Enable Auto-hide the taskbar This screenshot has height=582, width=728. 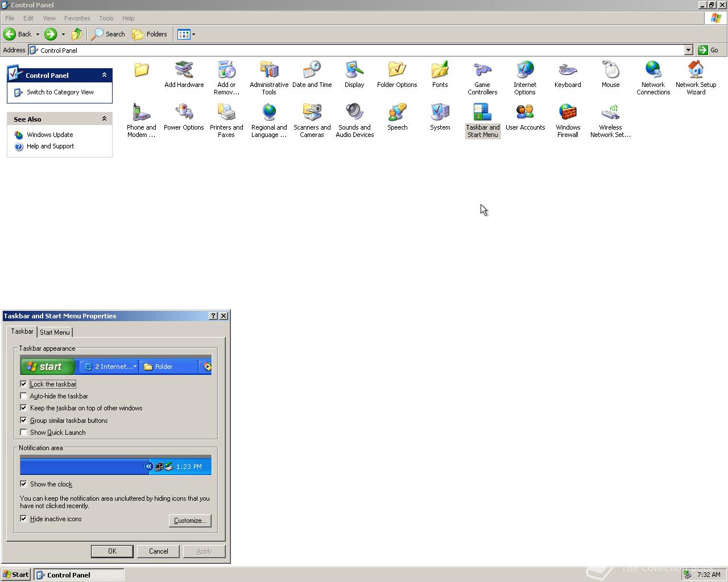pos(23,396)
